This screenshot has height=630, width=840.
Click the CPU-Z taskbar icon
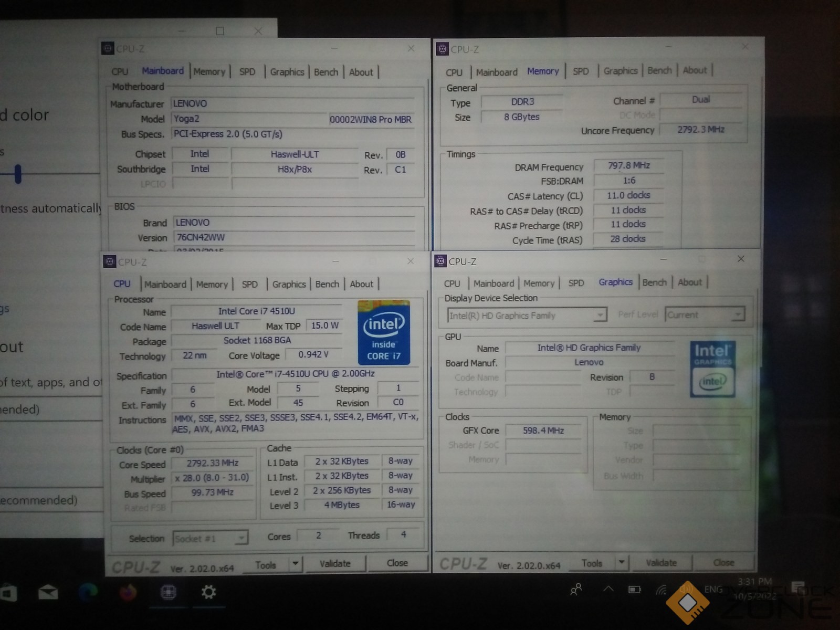(x=168, y=592)
